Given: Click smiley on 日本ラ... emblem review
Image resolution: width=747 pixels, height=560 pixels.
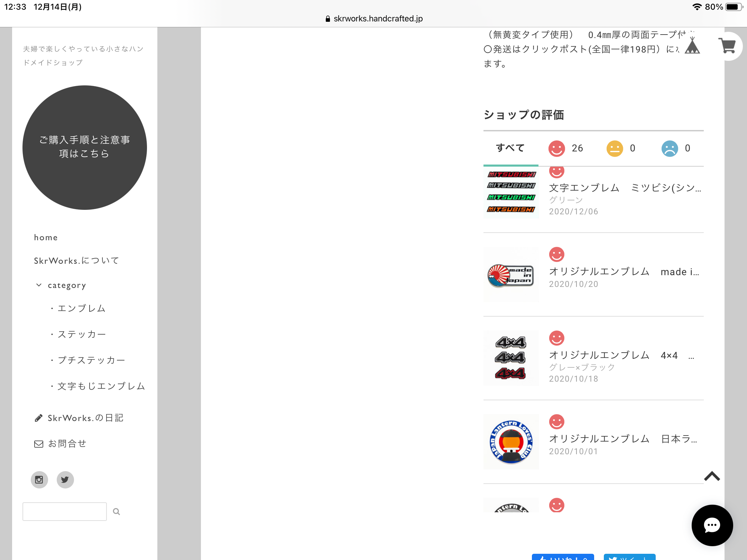Looking at the screenshot, I should click(x=556, y=422).
